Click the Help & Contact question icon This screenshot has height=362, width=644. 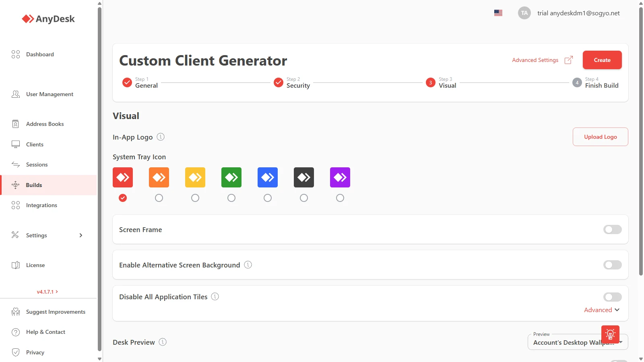pos(16,332)
